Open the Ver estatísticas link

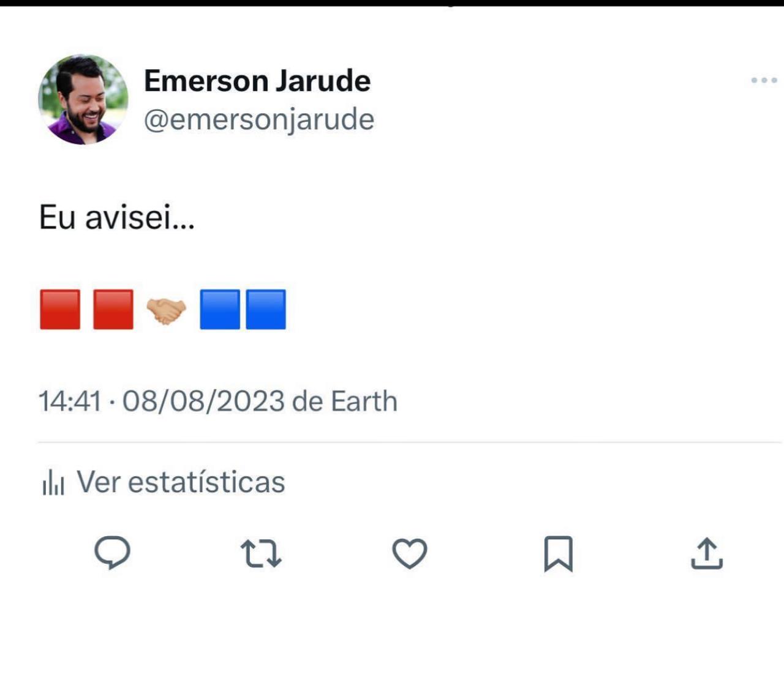point(181,482)
